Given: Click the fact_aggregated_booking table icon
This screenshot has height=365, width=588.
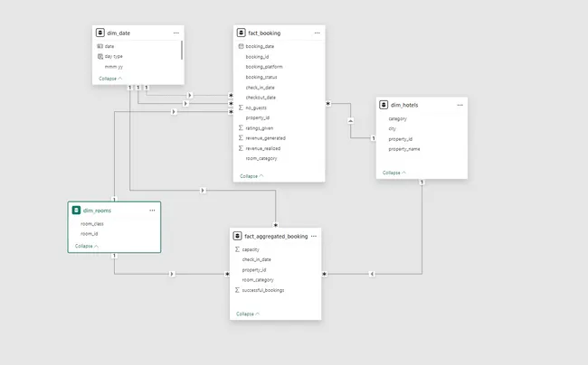Looking at the screenshot, I should [237, 236].
